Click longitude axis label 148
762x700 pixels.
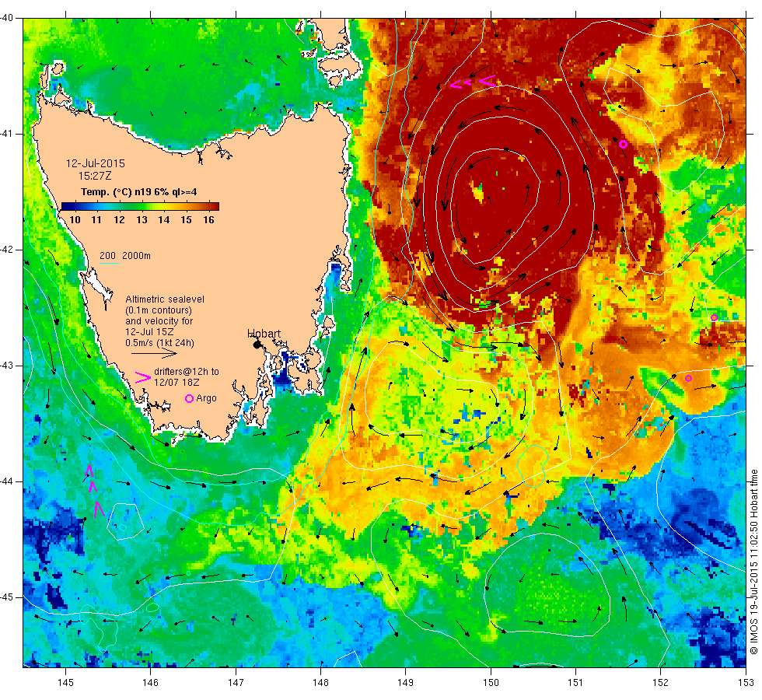320,683
